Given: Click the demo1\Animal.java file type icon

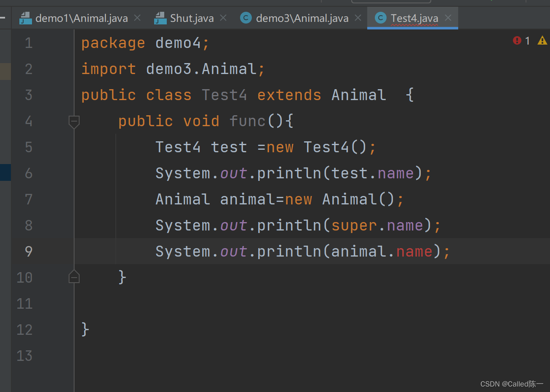Looking at the screenshot, I should [x=26, y=18].
